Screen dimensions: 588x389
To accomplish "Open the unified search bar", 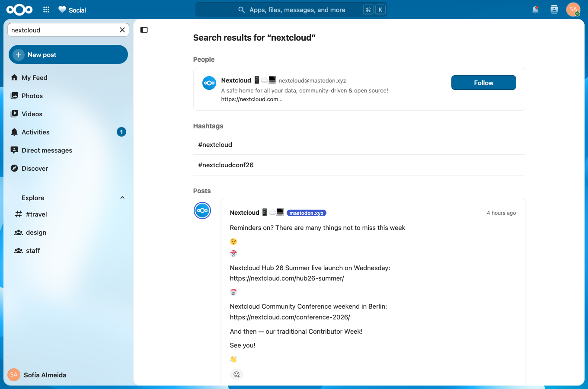I will pos(291,10).
